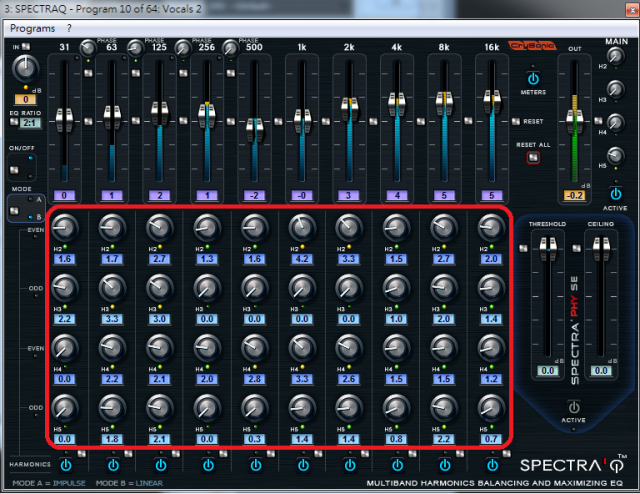This screenshot has height=494, width=640.
Task: Click the small IN reset button
Action: pyautogui.click(x=26, y=47)
